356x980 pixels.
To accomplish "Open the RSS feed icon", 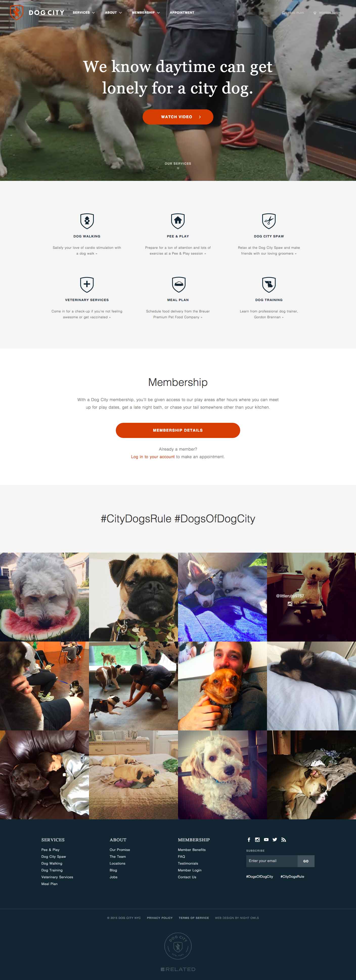I will pyautogui.click(x=283, y=840).
